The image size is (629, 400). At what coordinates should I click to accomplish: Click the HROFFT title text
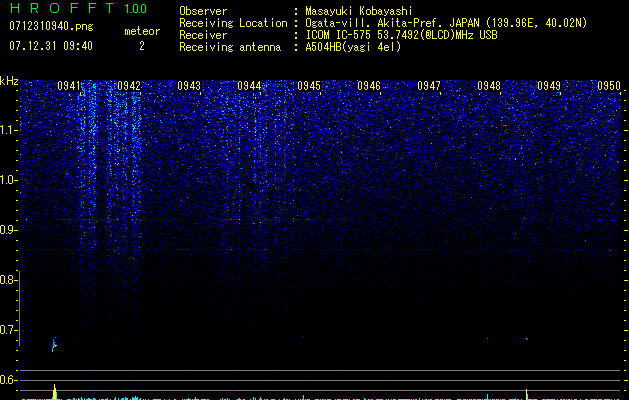coord(62,8)
